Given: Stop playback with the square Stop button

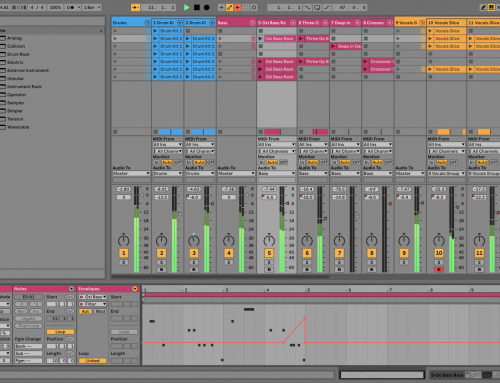Looking at the screenshot, I should click(x=197, y=7).
